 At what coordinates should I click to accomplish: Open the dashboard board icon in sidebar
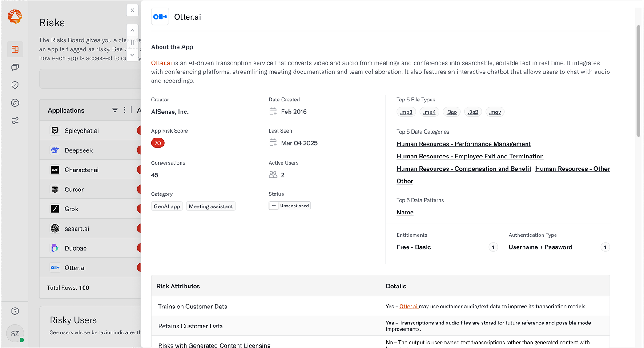[15, 49]
